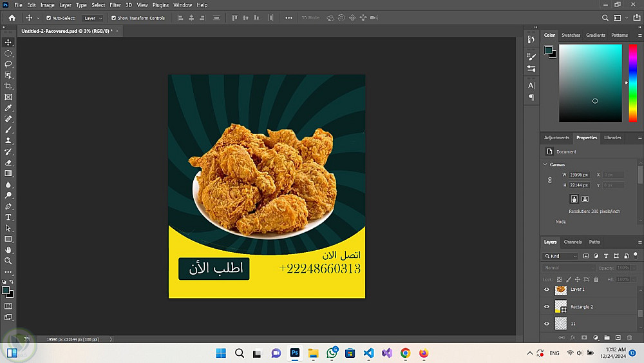Screen dimensions: 644x363
Task: Open the Plugins menu
Action: [160, 5]
